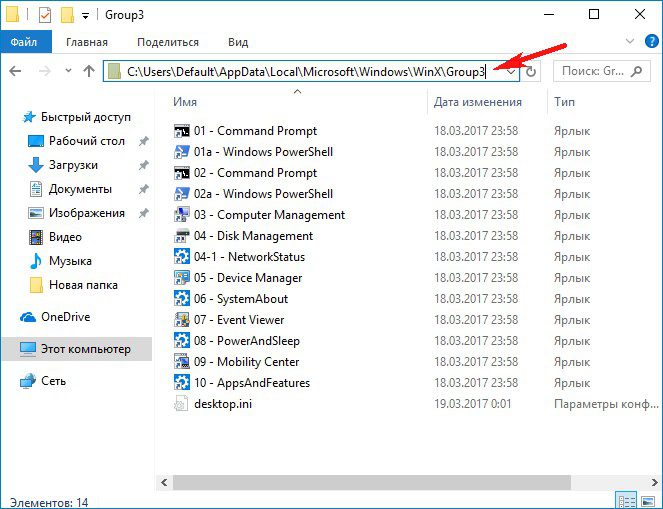Select the 03 - Computer Management icon
The width and height of the screenshot is (663, 509).
182,215
